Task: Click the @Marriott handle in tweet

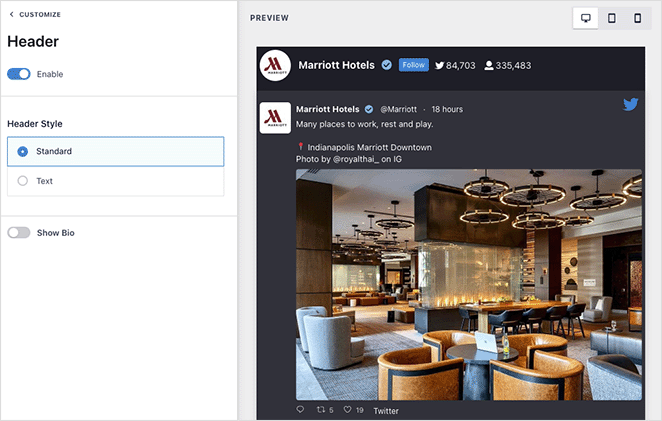Action: coord(399,109)
